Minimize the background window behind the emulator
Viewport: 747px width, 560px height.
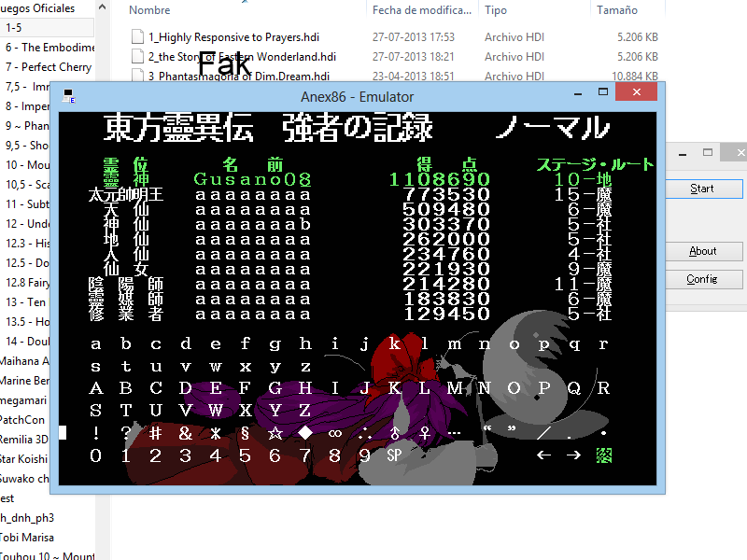click(x=683, y=154)
